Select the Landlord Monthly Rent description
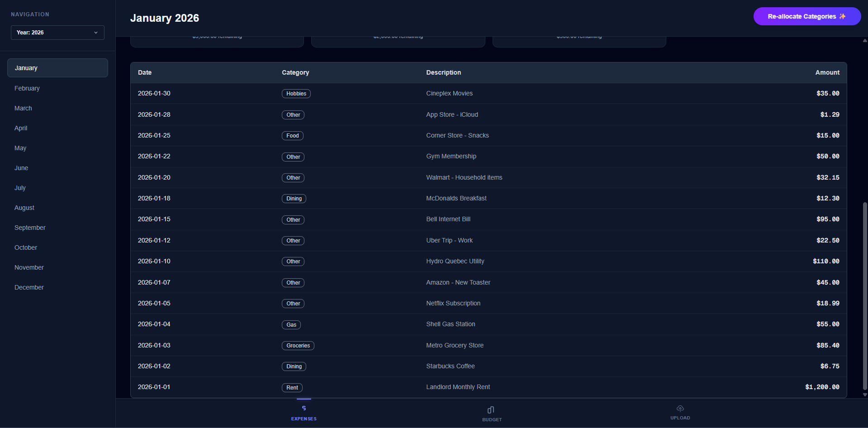 (458, 387)
